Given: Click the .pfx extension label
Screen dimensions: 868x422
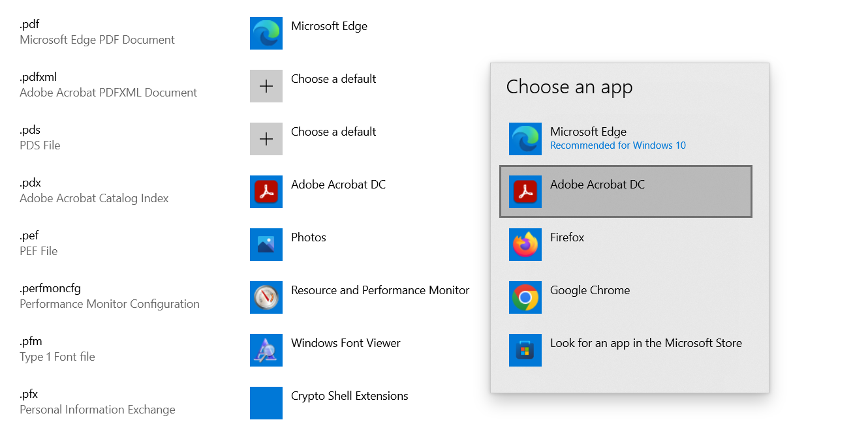Looking at the screenshot, I should pyautogui.click(x=29, y=395).
